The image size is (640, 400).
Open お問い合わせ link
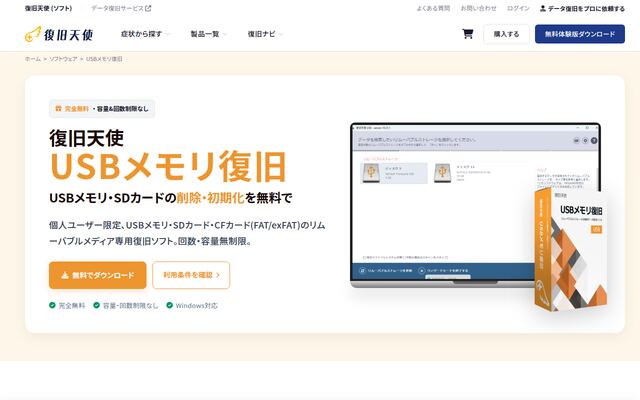pos(478,8)
